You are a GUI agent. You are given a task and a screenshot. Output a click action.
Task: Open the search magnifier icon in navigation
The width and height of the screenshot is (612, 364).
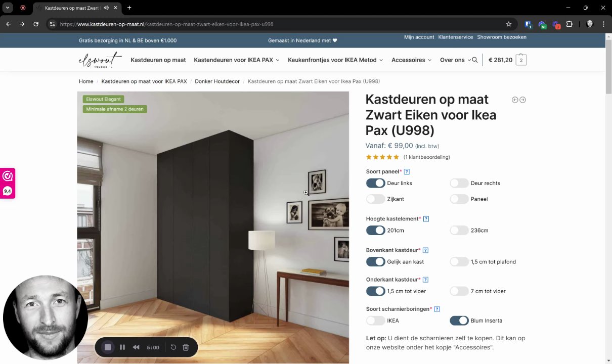(475, 60)
